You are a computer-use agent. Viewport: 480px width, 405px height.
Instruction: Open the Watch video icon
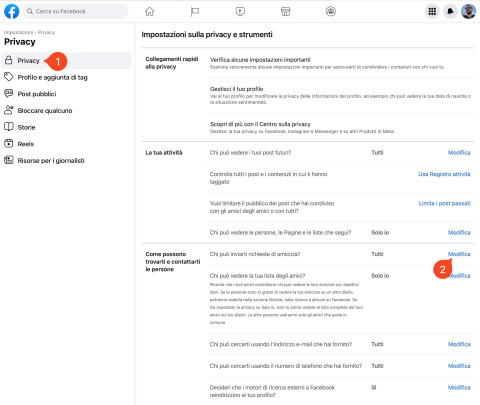pyautogui.click(x=240, y=11)
